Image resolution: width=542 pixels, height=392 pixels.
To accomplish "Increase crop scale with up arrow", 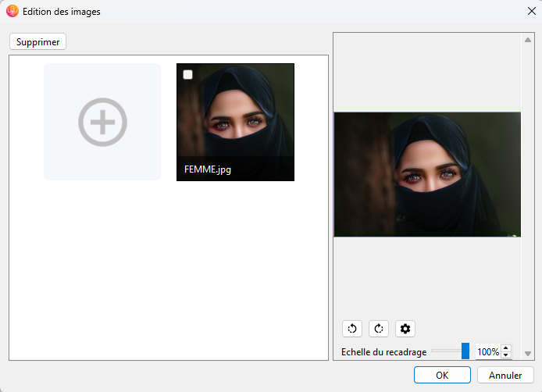I will point(506,348).
